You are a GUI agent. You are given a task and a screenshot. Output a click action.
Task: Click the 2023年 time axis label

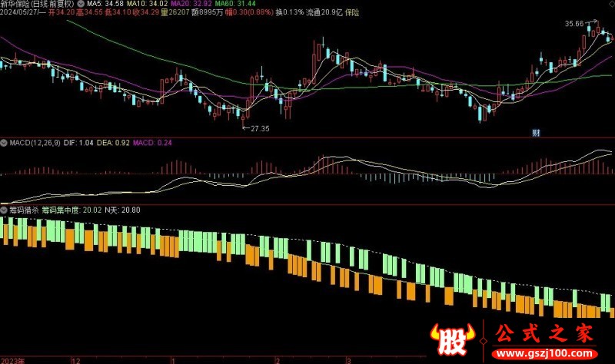point(12,360)
